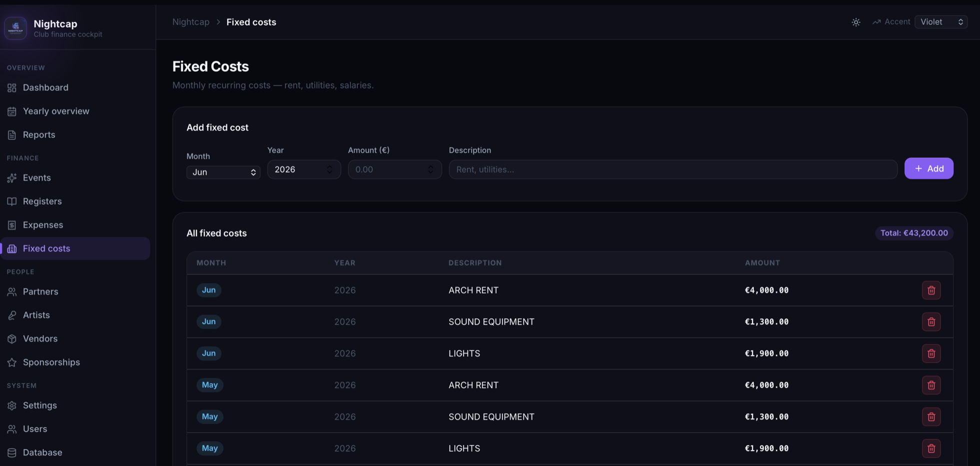Click the Events sparkle icon

tap(12, 178)
